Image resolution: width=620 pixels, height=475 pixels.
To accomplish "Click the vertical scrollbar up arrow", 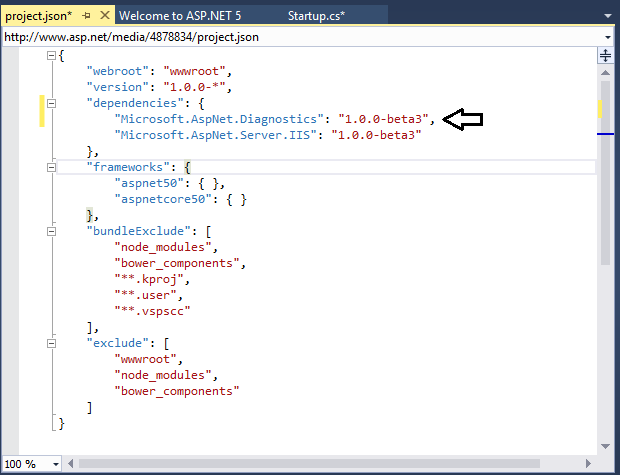I will point(605,72).
